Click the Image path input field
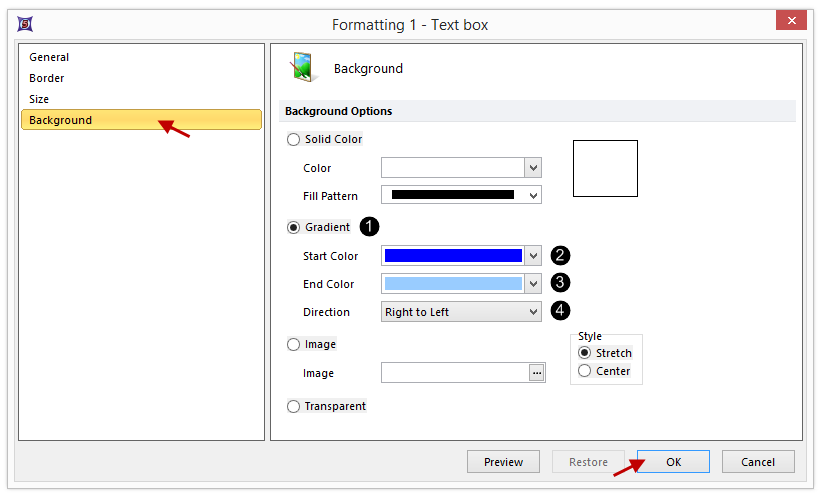The image size is (824, 499). coord(454,373)
